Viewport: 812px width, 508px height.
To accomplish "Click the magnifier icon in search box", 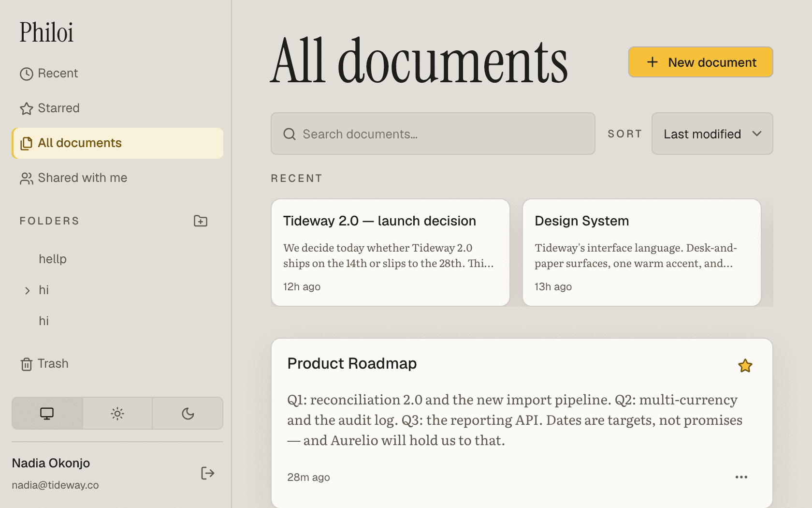I will (290, 134).
